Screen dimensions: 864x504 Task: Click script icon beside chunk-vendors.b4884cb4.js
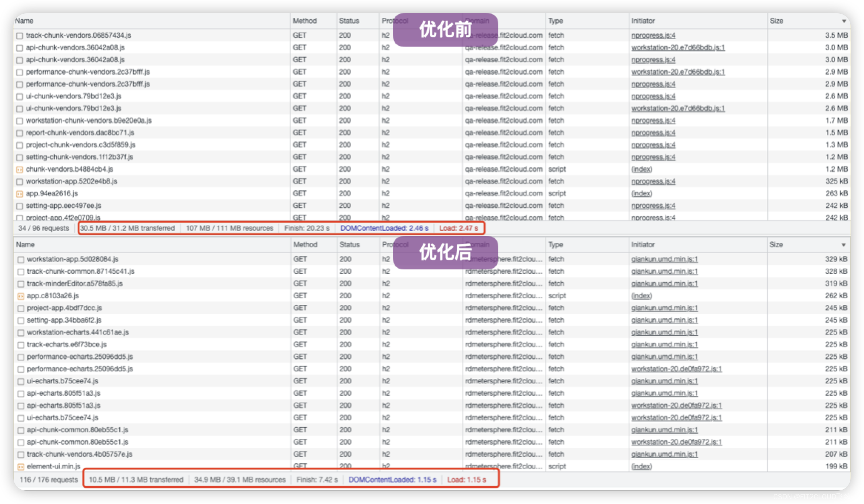pyautogui.click(x=20, y=169)
